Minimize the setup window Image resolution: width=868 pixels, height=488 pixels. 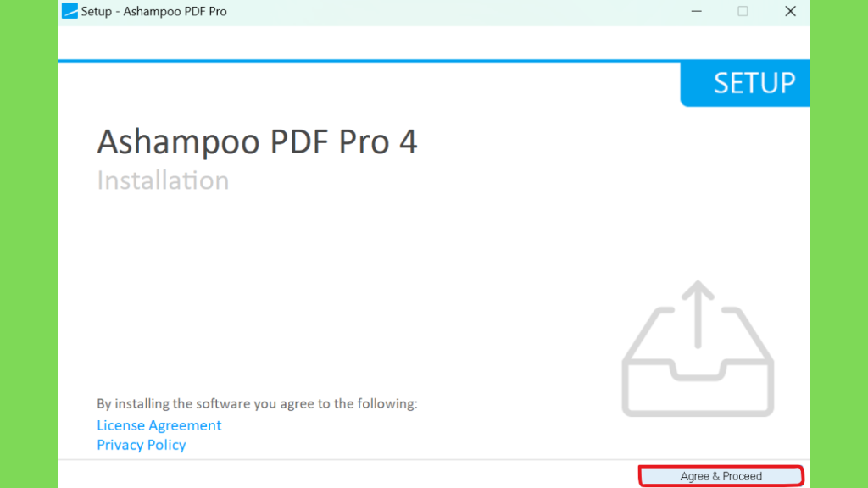(x=697, y=11)
